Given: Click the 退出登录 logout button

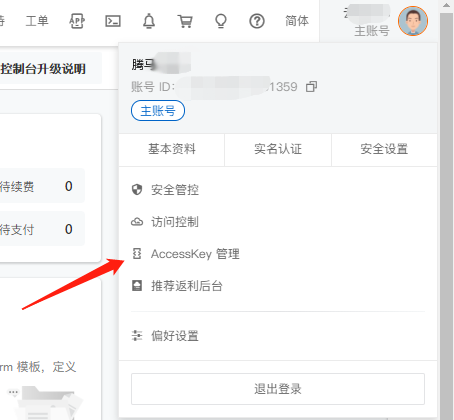Looking at the screenshot, I should pyautogui.click(x=278, y=389).
